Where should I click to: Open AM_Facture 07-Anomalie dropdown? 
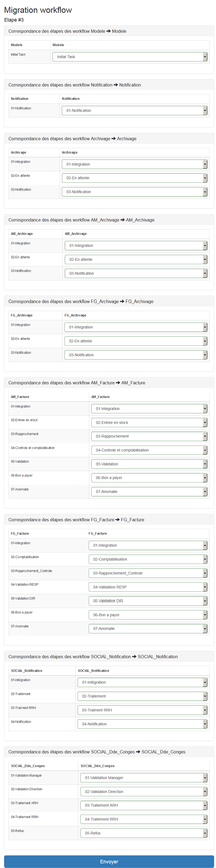[x=149, y=492]
